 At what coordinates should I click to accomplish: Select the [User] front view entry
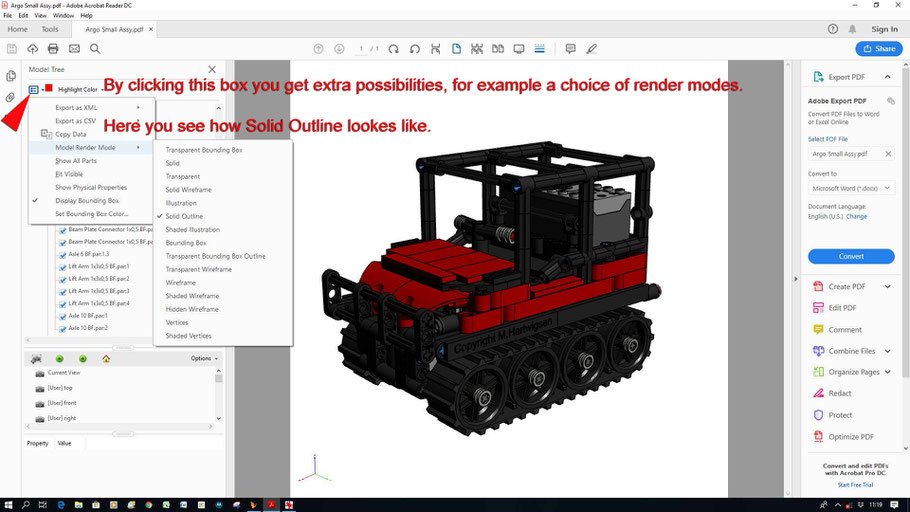click(62, 403)
